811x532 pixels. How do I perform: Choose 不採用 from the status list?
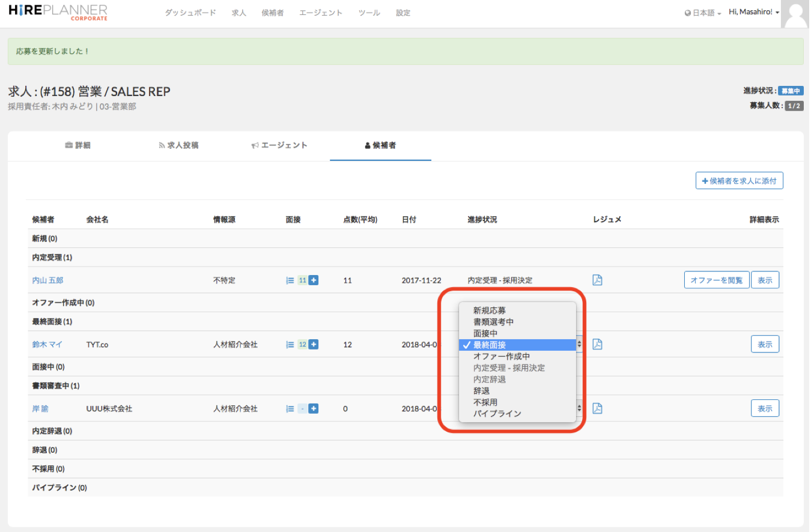pyautogui.click(x=485, y=402)
